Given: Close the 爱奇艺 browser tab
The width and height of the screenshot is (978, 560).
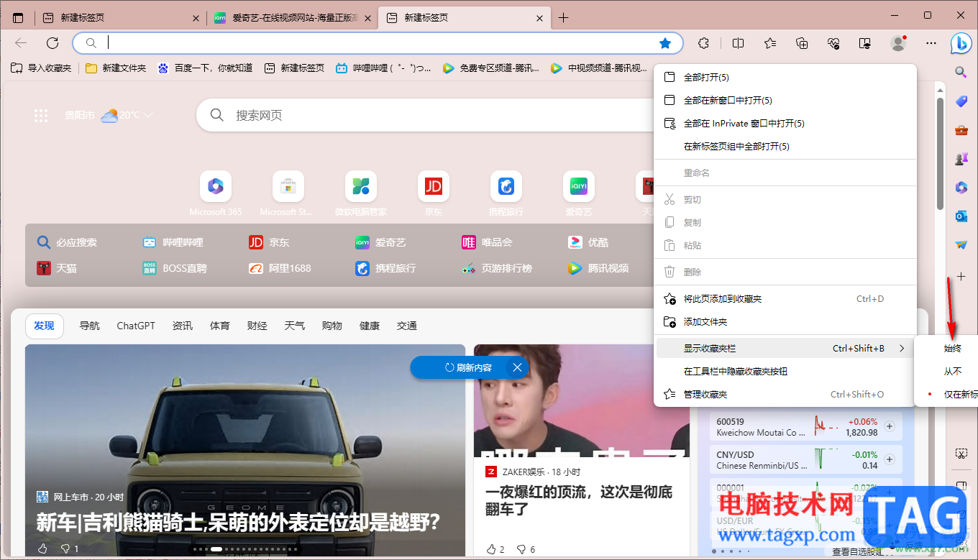Looking at the screenshot, I should click(368, 18).
